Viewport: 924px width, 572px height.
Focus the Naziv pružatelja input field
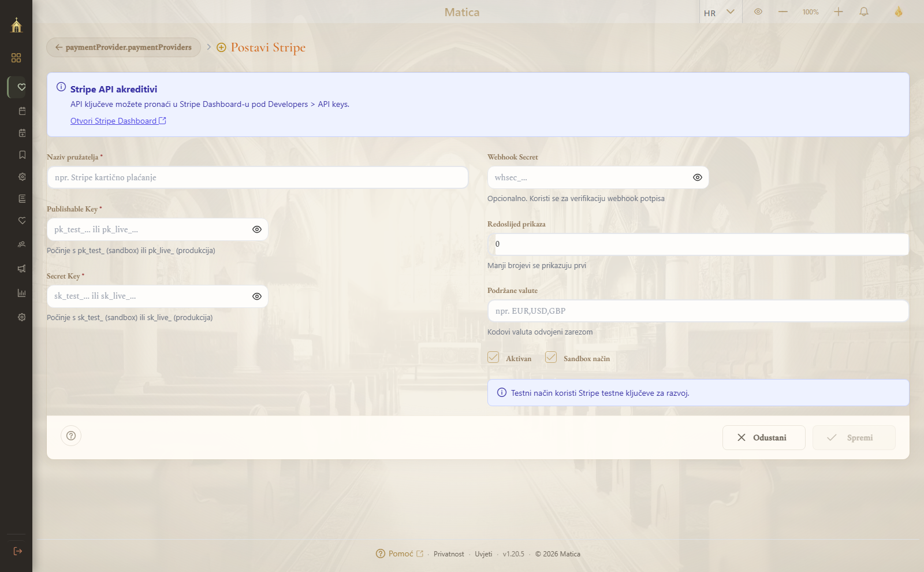point(258,177)
